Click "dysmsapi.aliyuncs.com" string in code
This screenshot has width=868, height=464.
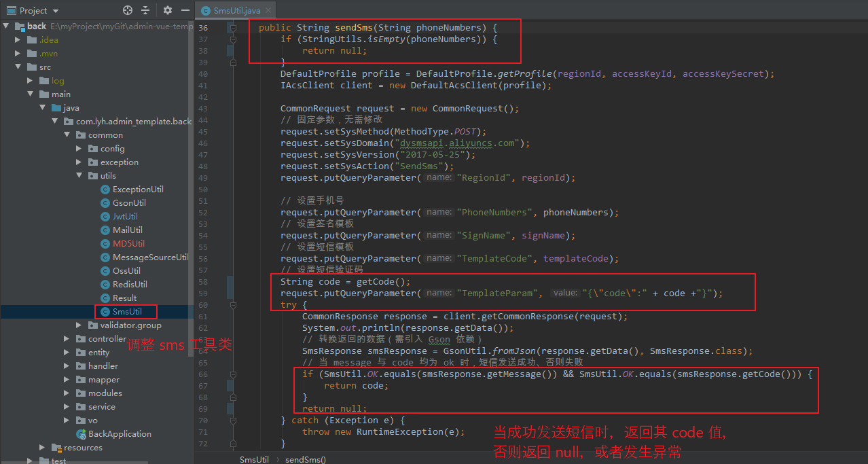(456, 143)
